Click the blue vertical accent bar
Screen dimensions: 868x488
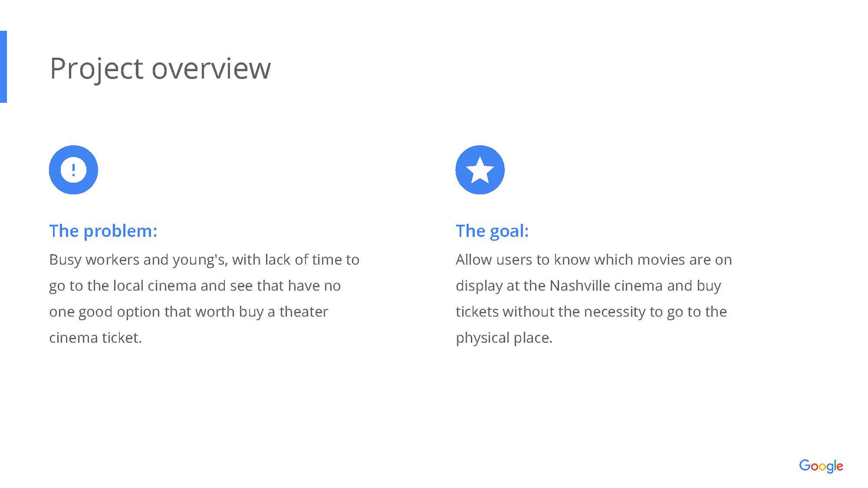[4, 67]
